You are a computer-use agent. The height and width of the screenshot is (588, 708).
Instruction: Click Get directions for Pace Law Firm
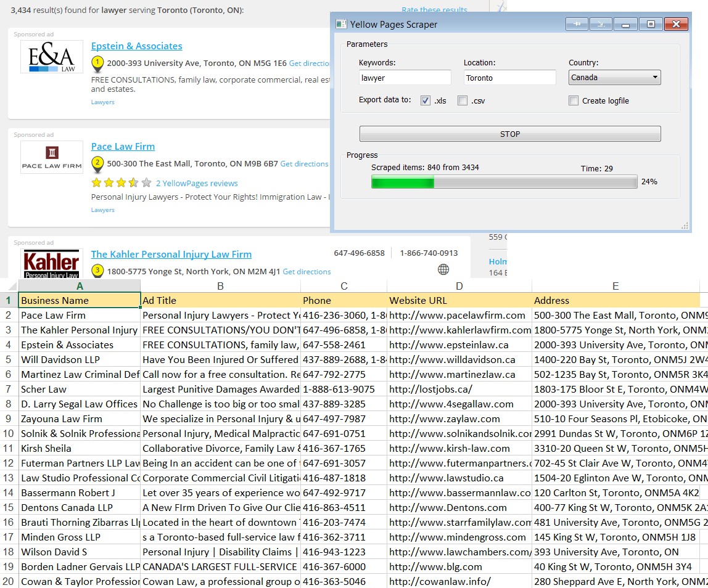click(304, 164)
